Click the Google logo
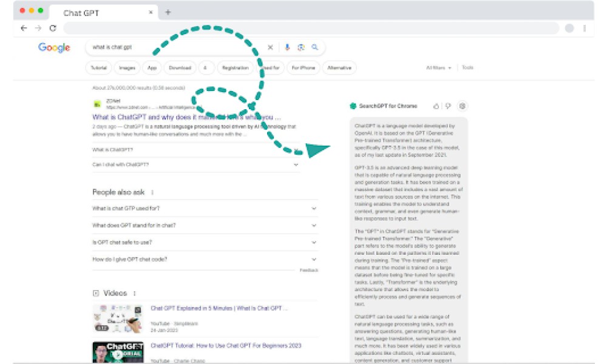Screen dimensions: 607x364 [54, 47]
